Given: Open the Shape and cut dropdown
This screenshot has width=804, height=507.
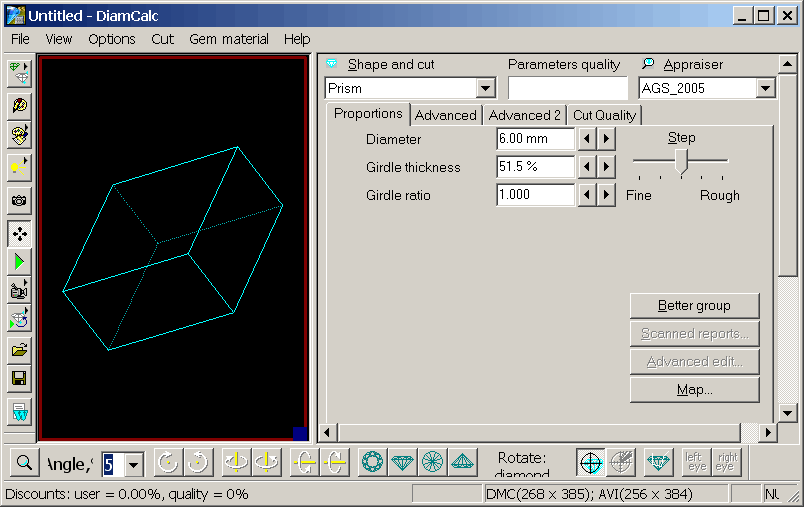Looking at the screenshot, I should click(x=486, y=89).
